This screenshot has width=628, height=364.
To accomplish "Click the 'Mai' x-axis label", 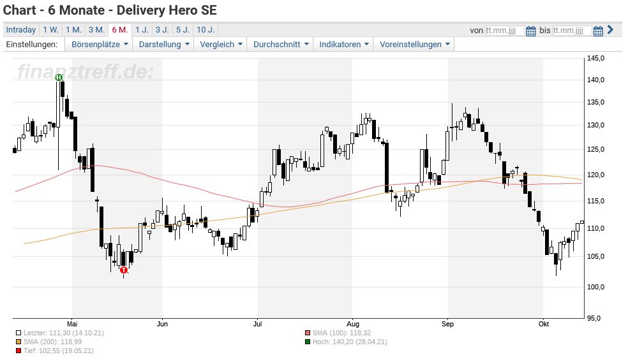I will 72,324.
